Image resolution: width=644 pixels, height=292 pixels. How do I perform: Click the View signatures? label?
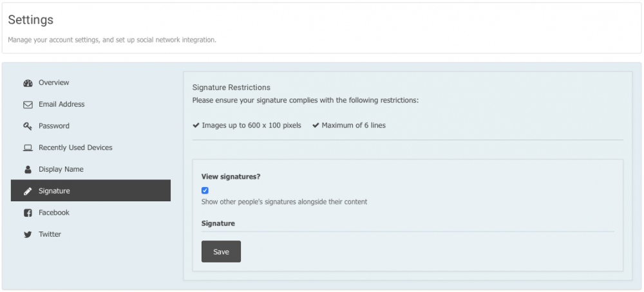point(231,177)
